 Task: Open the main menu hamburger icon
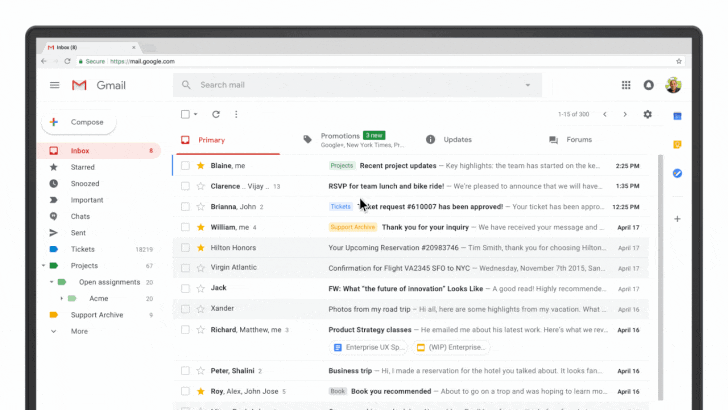click(54, 85)
